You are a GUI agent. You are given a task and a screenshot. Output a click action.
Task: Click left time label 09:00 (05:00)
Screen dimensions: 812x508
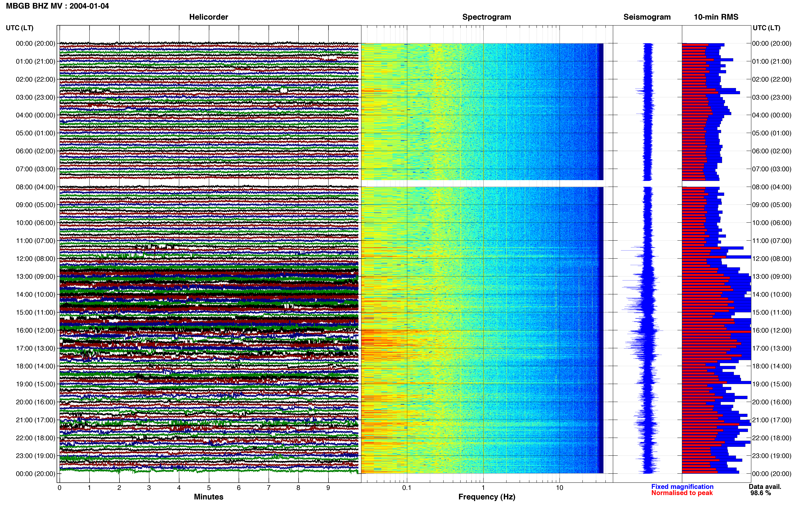(x=36, y=205)
